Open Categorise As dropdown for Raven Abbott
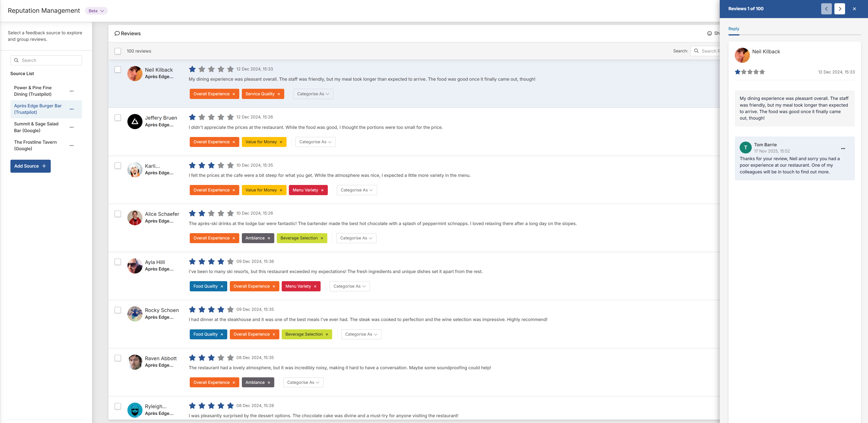Screen dimensions: 868x423 tap(303, 382)
